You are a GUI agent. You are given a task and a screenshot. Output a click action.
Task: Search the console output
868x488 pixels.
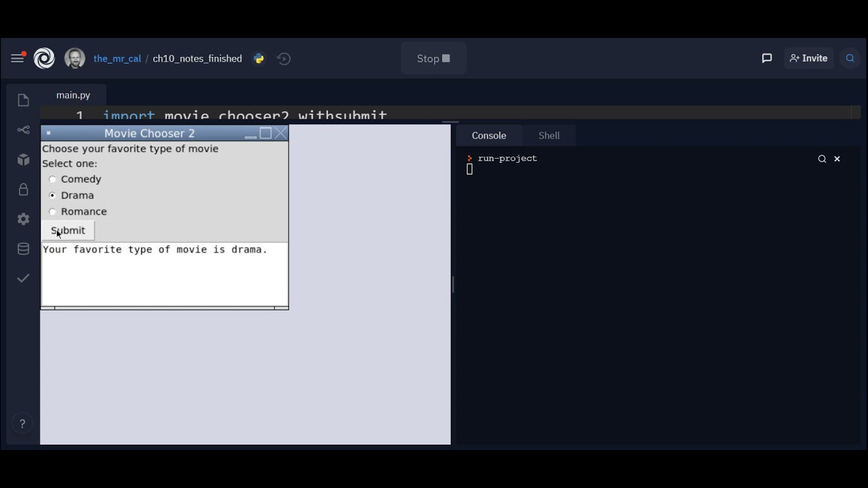pos(822,159)
